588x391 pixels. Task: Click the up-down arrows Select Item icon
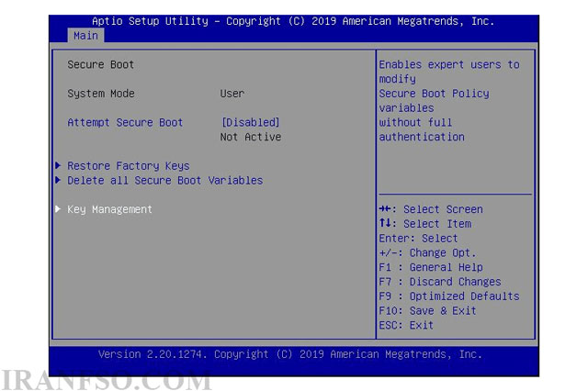385,223
